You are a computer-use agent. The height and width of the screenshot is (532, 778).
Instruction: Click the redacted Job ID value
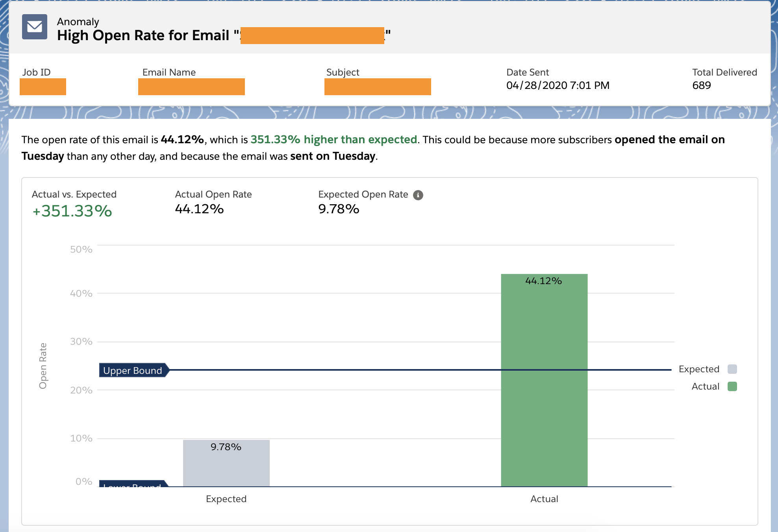(x=43, y=87)
